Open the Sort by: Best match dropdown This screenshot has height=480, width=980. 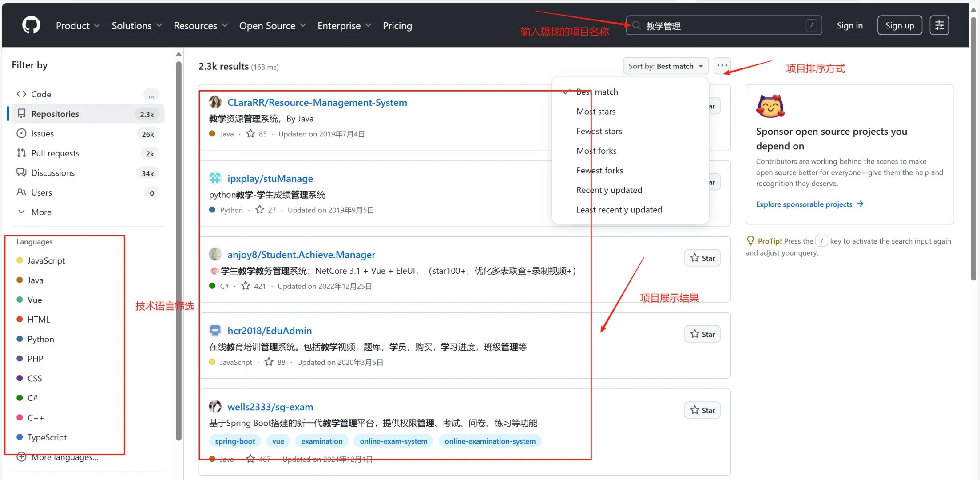[x=665, y=65]
